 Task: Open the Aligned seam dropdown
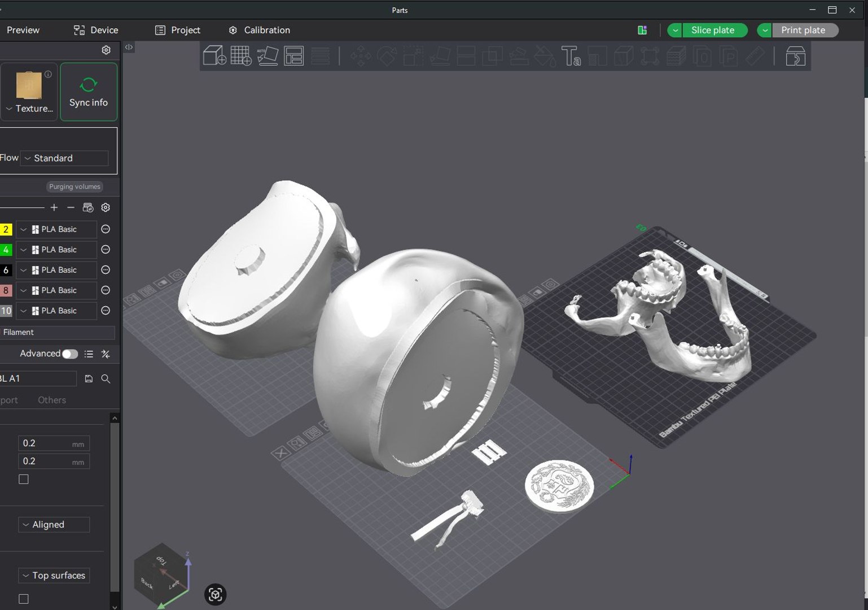click(x=54, y=525)
